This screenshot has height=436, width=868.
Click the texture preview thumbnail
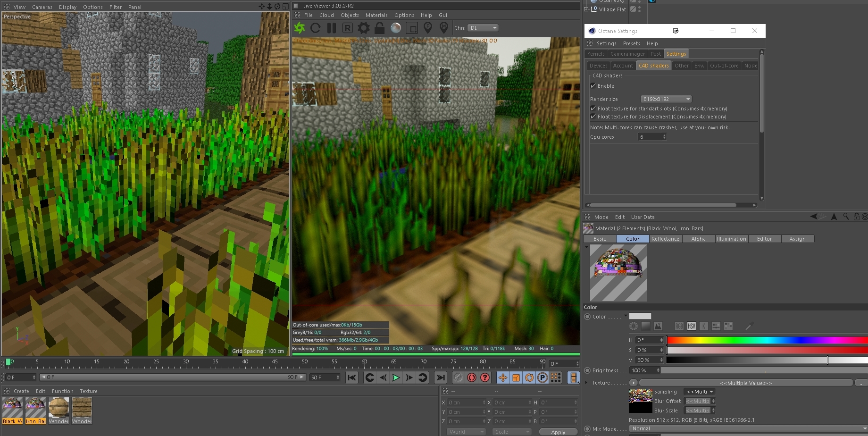(640, 401)
